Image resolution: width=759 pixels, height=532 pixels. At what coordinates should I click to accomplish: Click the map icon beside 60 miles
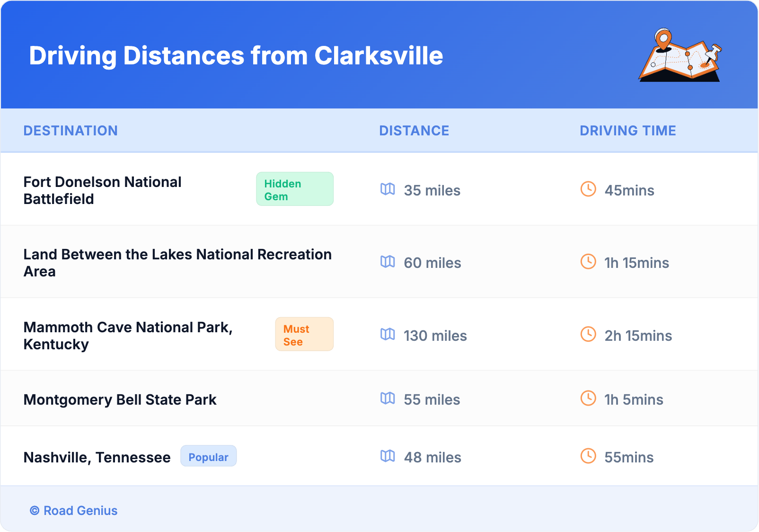click(x=388, y=262)
